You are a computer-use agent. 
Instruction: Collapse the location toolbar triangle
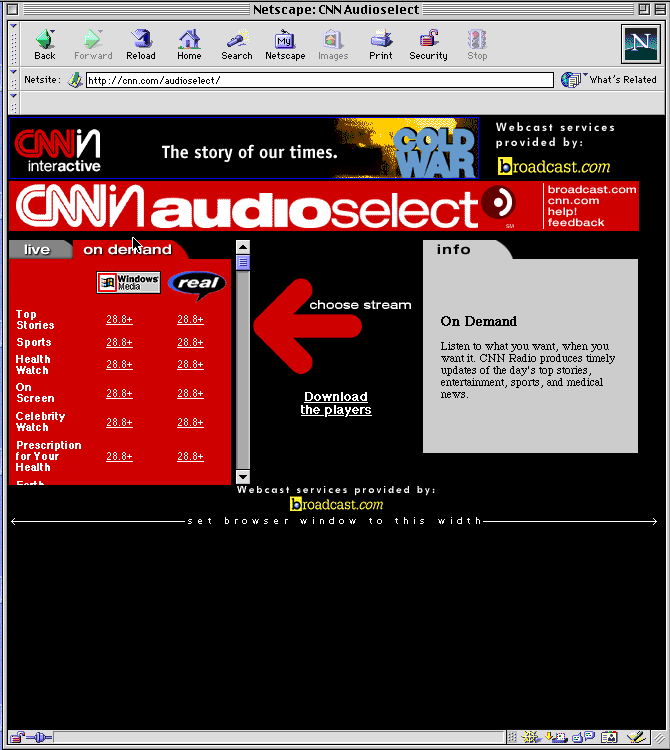13,72
